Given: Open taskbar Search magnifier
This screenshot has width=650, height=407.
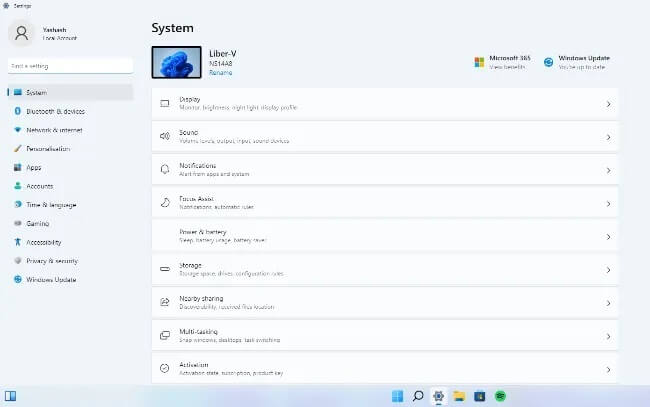Looking at the screenshot, I should pos(418,396).
